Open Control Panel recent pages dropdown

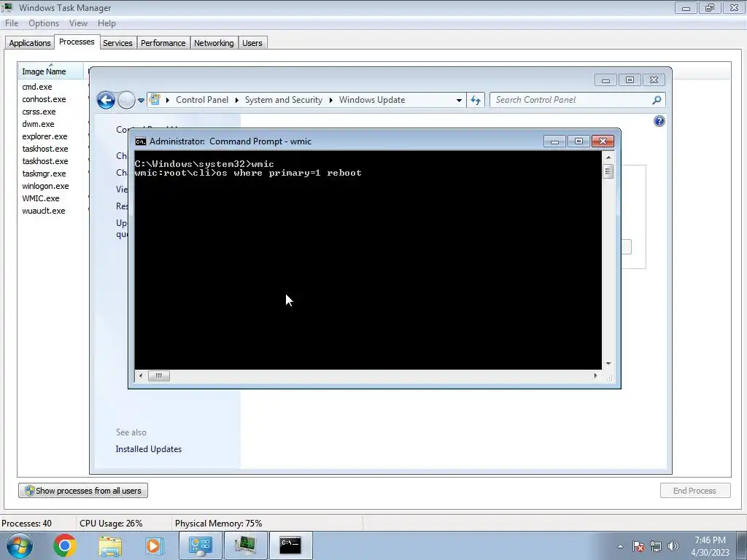(141, 101)
